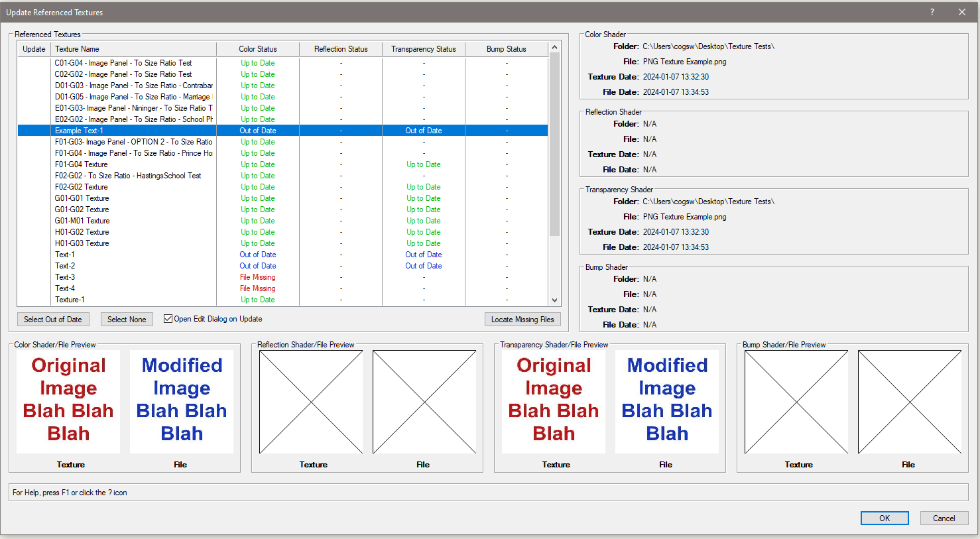Click the empty Texture preview under Reflection Shader
980x539 pixels.
(310, 401)
